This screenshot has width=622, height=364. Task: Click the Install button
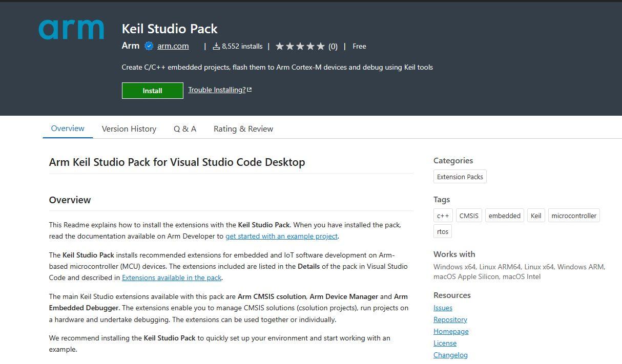(152, 90)
